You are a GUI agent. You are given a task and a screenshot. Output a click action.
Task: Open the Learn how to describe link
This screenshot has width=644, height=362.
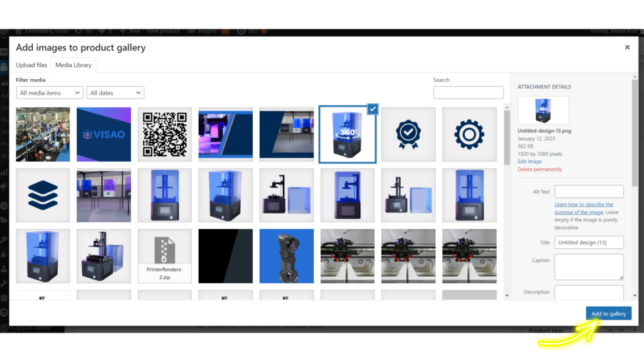click(584, 208)
